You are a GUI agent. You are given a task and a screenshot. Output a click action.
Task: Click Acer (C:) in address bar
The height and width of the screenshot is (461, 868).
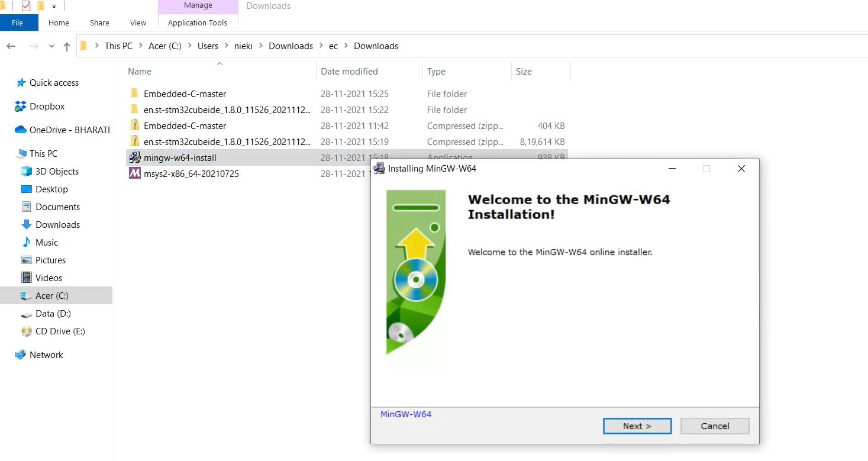coord(165,46)
